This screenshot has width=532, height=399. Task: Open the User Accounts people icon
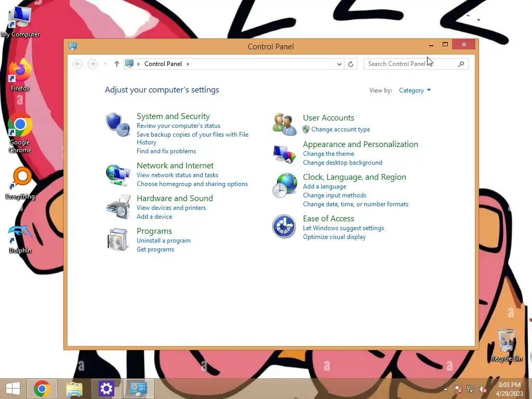tap(284, 125)
